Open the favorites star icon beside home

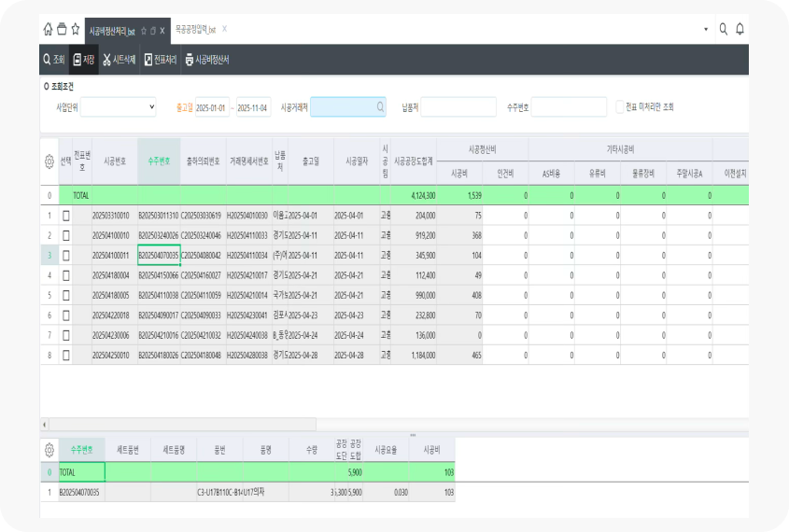point(75,29)
